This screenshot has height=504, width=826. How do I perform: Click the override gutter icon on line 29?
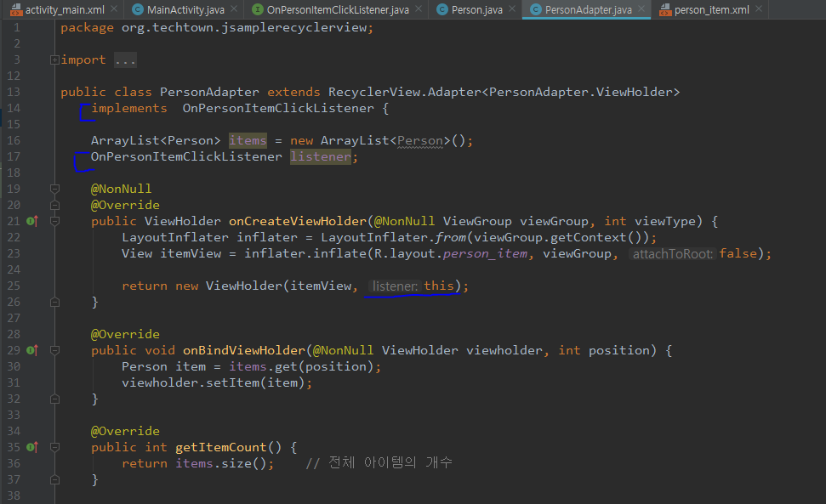coord(32,350)
